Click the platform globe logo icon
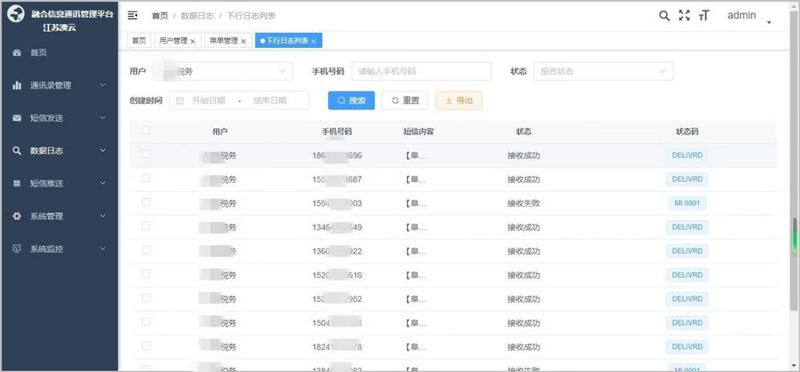Screen dimensions: 800x372 coord(16,14)
